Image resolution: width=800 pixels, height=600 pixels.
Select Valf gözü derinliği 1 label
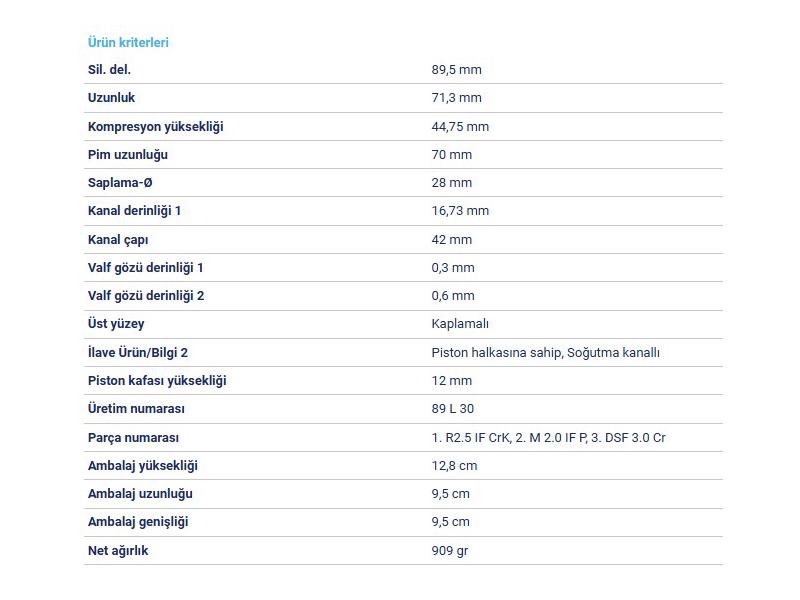[x=145, y=268]
